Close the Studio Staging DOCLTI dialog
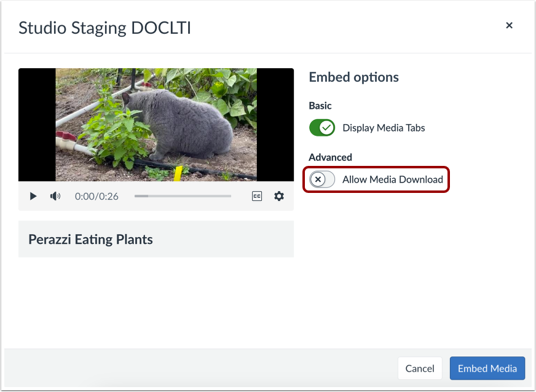536x392 pixels. 509,25
